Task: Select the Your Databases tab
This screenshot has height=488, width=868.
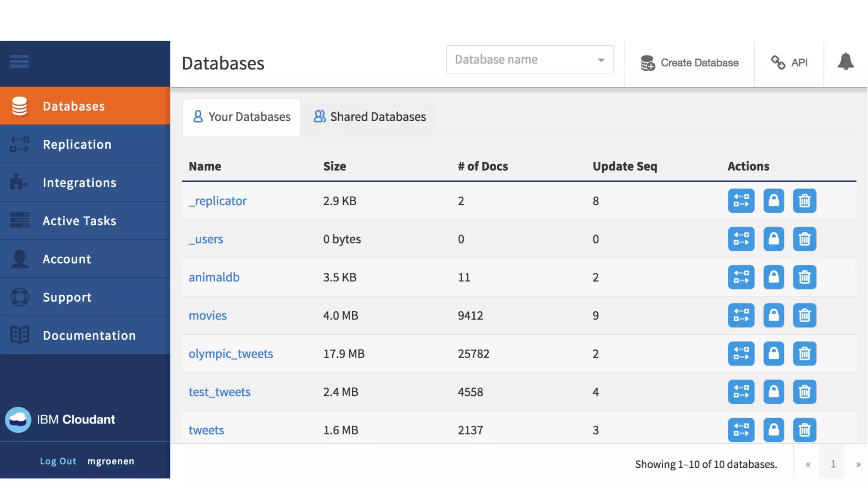Action: pos(242,117)
